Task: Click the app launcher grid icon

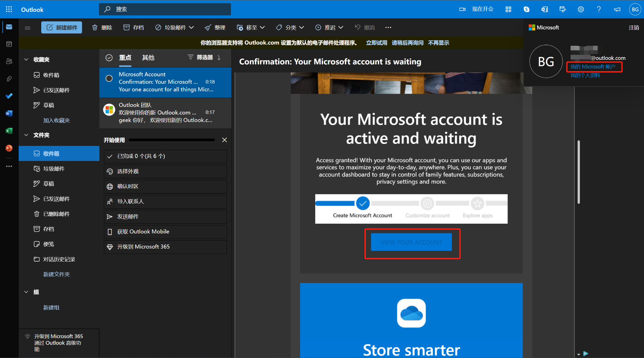Action: (9, 9)
